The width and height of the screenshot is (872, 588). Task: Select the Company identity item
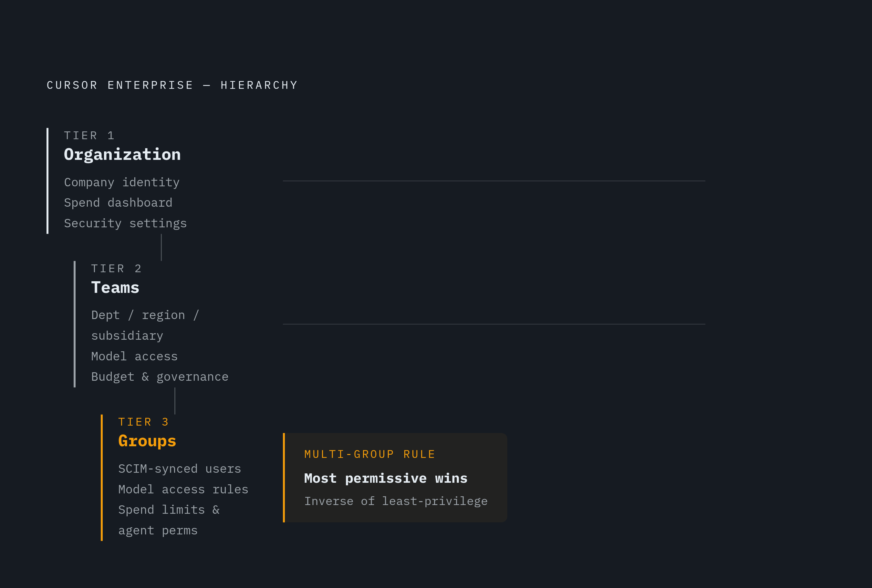point(122,183)
